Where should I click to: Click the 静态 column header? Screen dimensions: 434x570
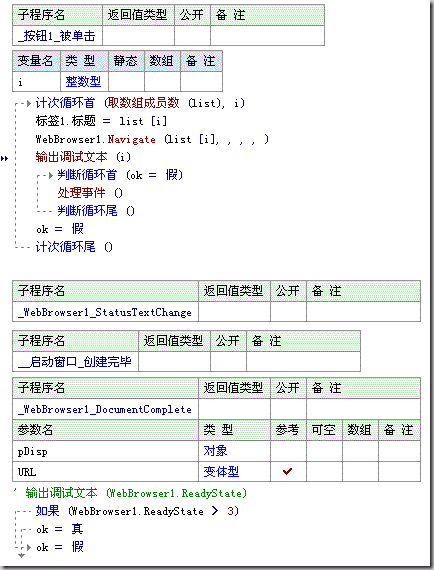click(126, 61)
